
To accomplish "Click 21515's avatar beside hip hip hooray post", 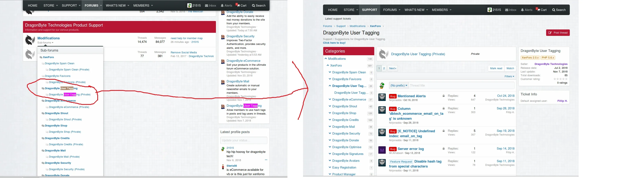I will click(223, 149).
